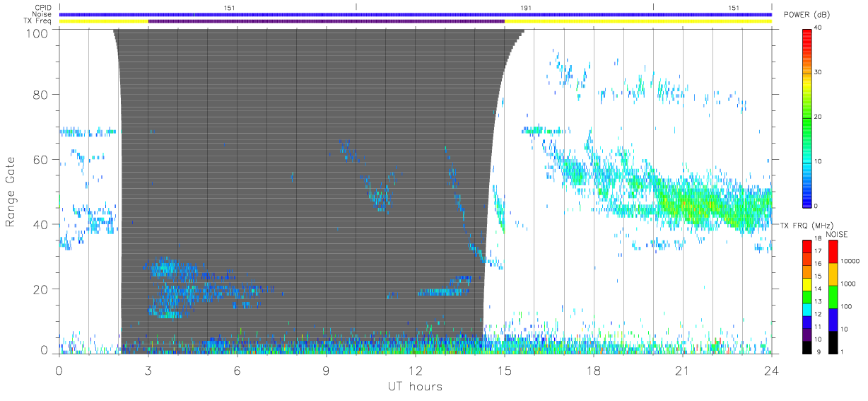Viewport: 868px width, 401px height.
Task: Click the purple segment of the TX Freq strip
Action: coord(326,21)
